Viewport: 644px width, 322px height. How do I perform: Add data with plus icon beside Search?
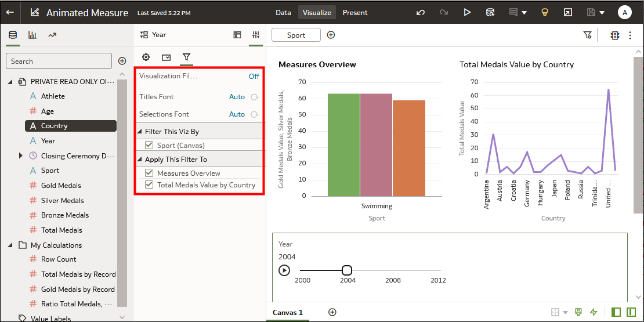122,61
